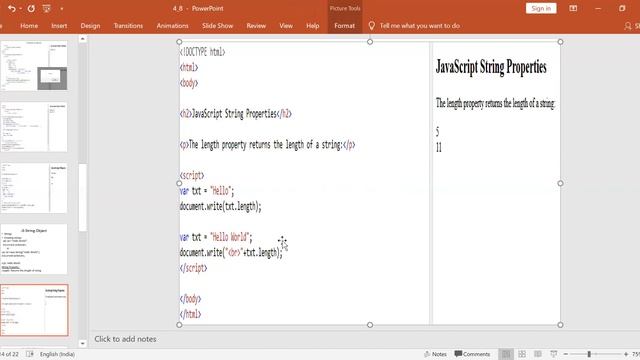Click the Share person icon

[628, 26]
